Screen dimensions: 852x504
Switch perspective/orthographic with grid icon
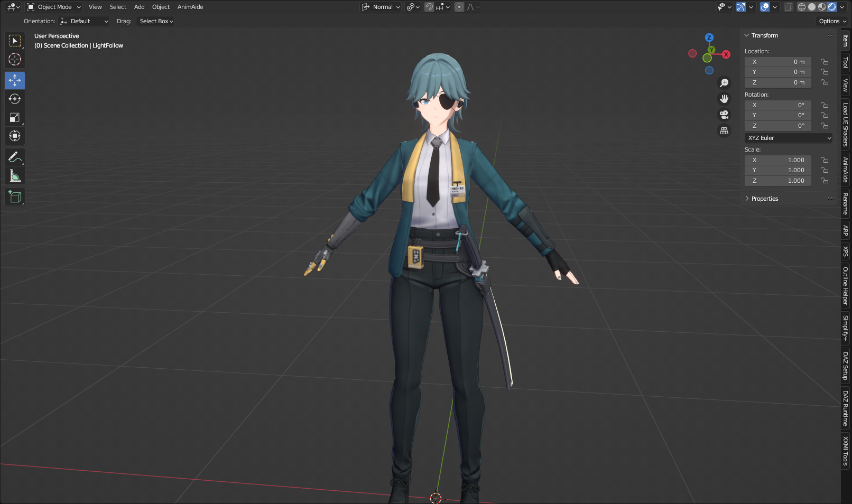click(x=724, y=130)
